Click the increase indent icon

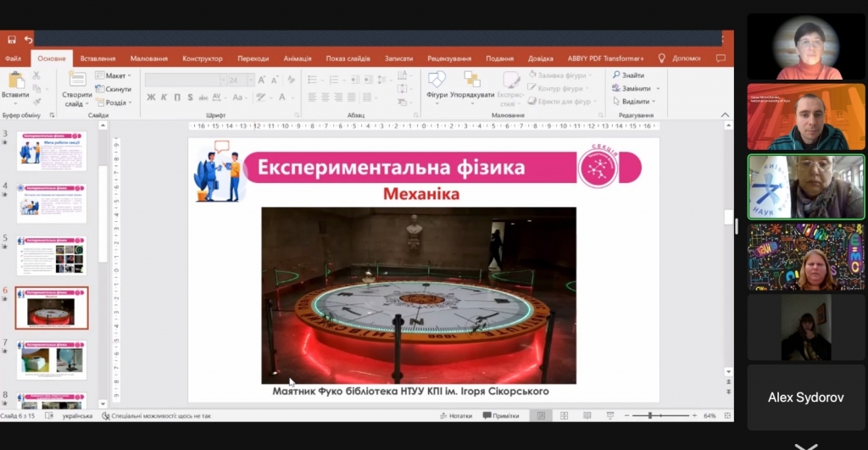368,81
